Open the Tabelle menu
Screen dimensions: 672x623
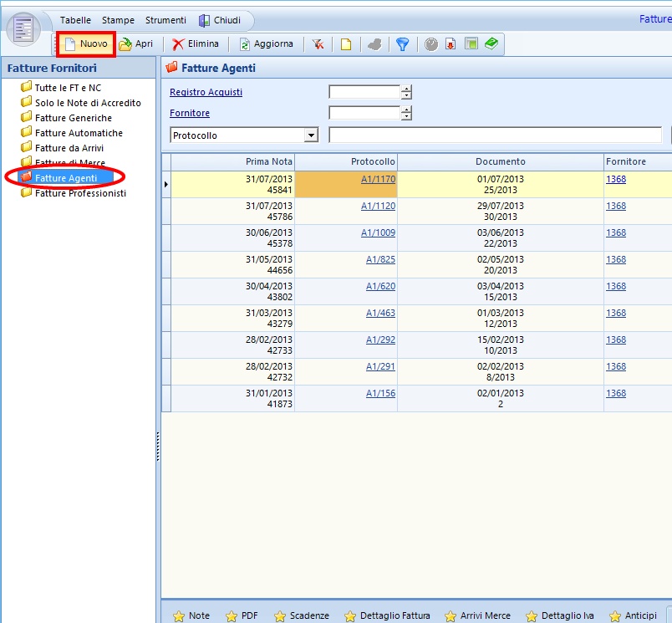(x=75, y=20)
